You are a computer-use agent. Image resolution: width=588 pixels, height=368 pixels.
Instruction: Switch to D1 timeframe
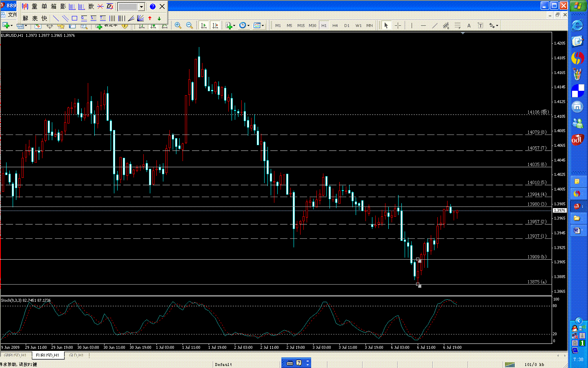(347, 25)
